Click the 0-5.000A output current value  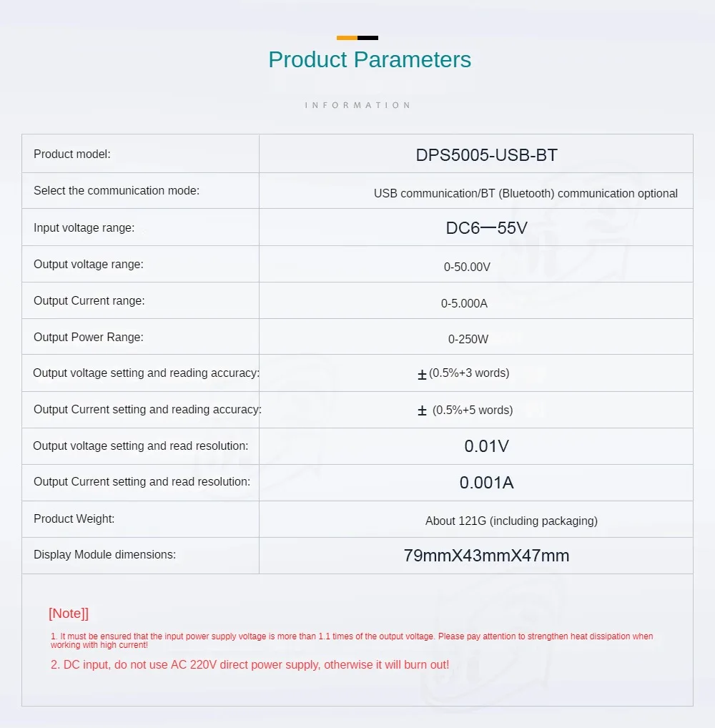(x=464, y=303)
